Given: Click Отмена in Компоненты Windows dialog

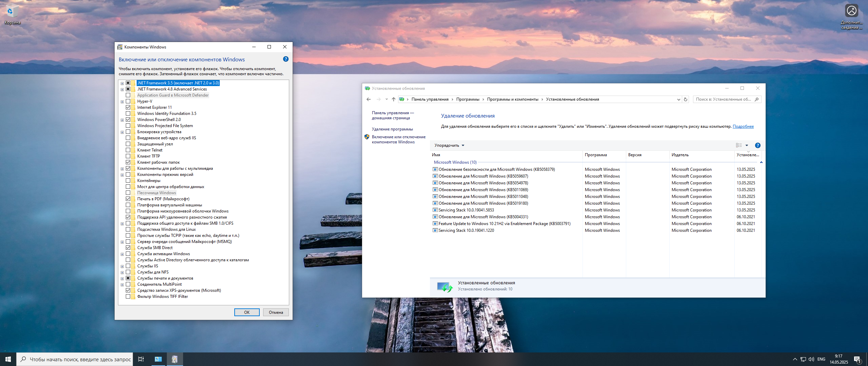Looking at the screenshot, I should click(276, 312).
